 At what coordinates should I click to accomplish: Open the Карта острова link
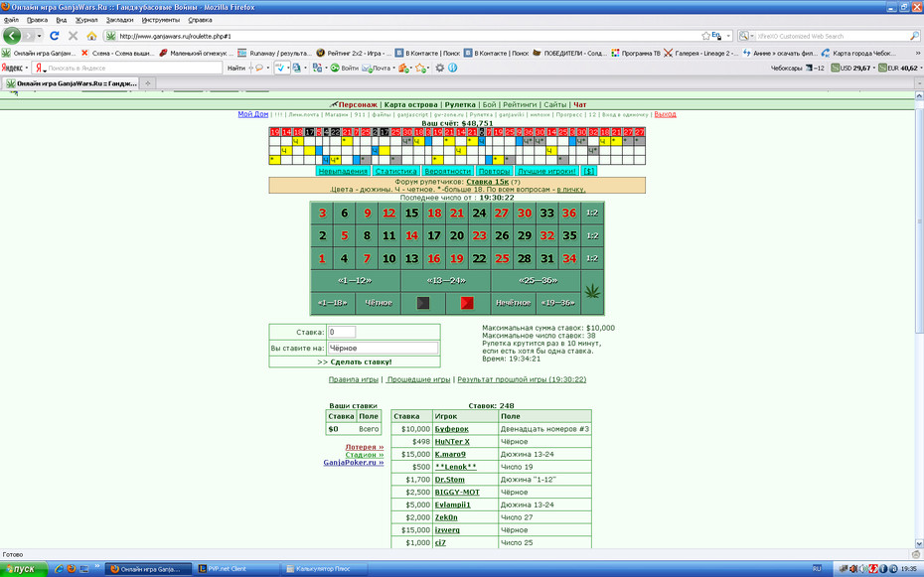coord(410,105)
